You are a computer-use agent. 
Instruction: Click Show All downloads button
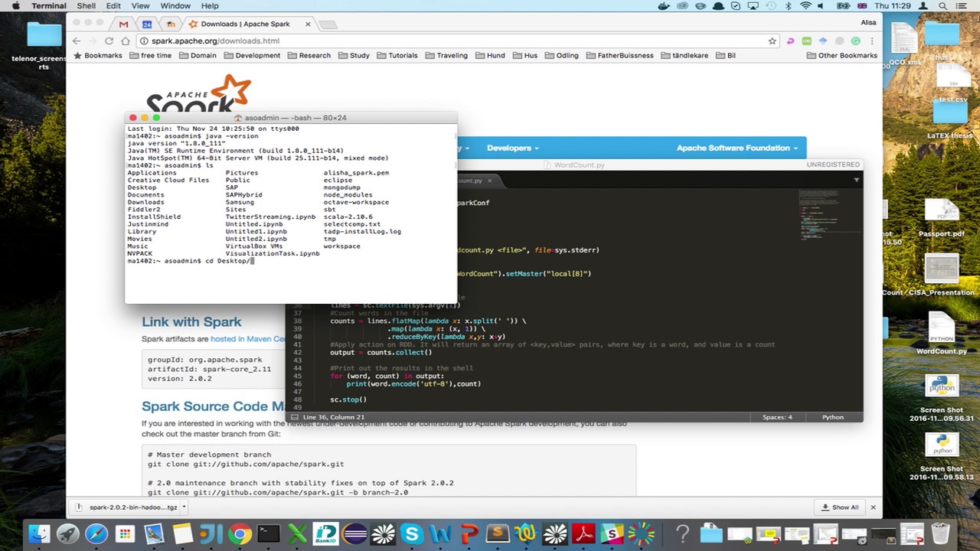841,507
